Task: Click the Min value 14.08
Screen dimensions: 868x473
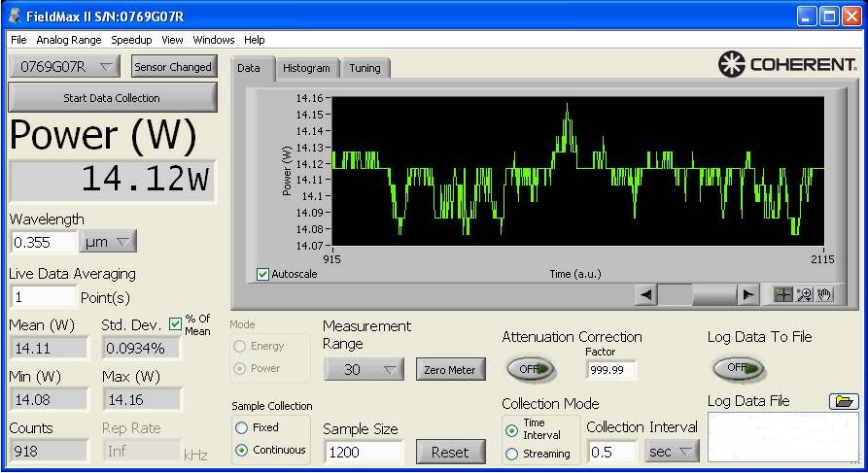Action: click(49, 399)
